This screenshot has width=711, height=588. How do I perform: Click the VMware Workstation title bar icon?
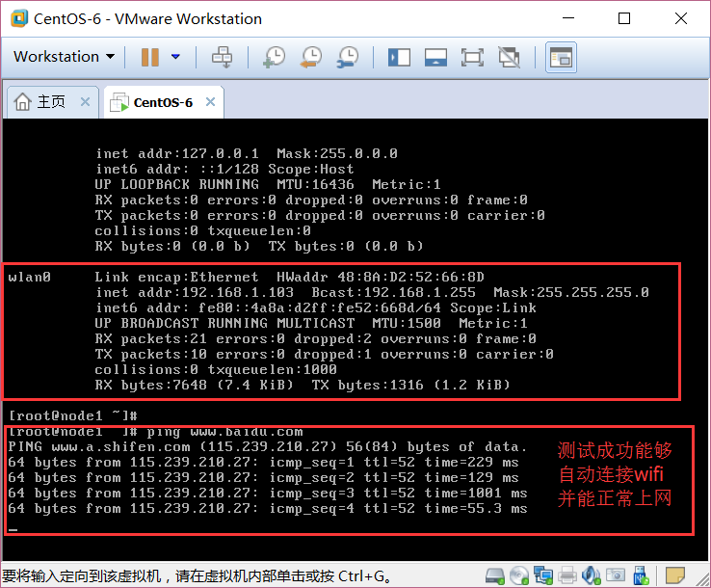pos(19,19)
